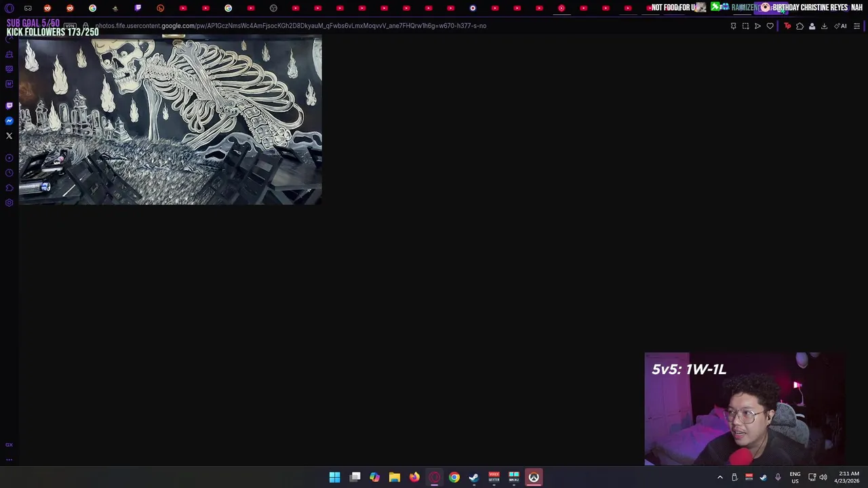Open Messenger in the browser sidebar
Image resolution: width=868 pixels, height=488 pixels.
tap(9, 121)
